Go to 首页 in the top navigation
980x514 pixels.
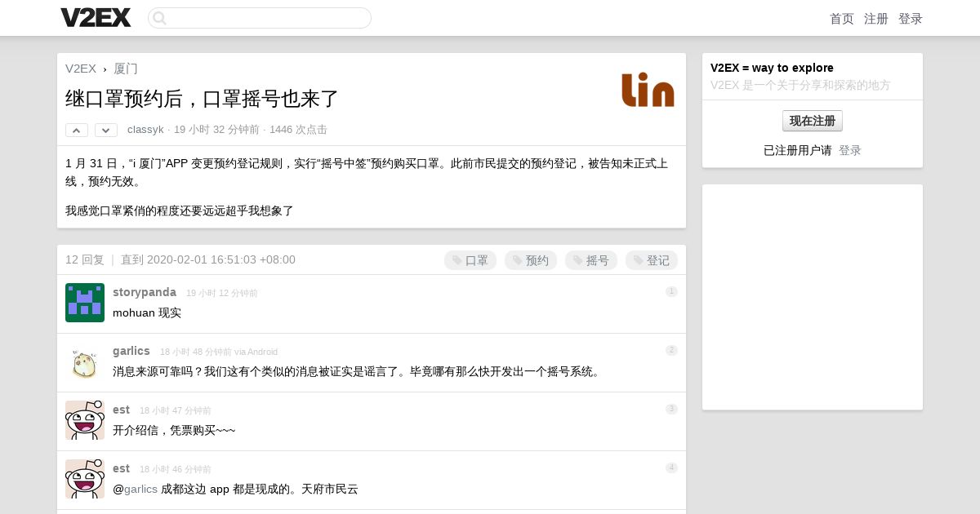tap(842, 19)
